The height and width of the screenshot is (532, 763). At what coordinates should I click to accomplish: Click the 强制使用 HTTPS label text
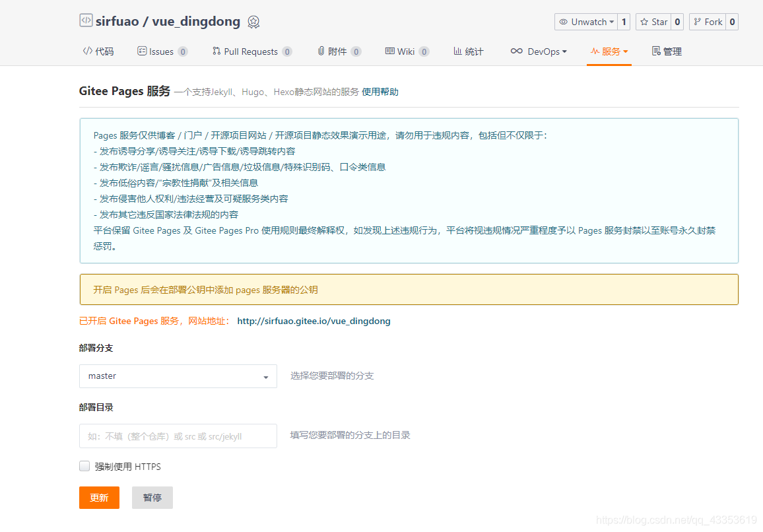click(127, 467)
